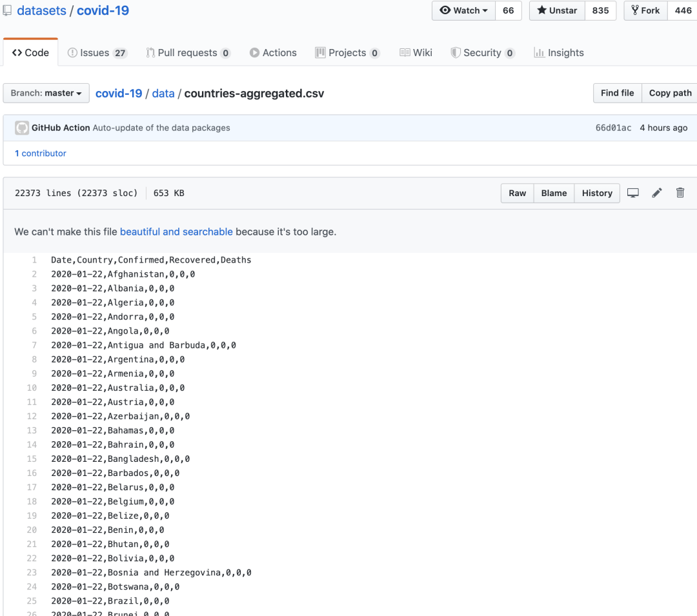This screenshot has height=616, width=697.
Task: Click line number 10
Action: [32, 388]
